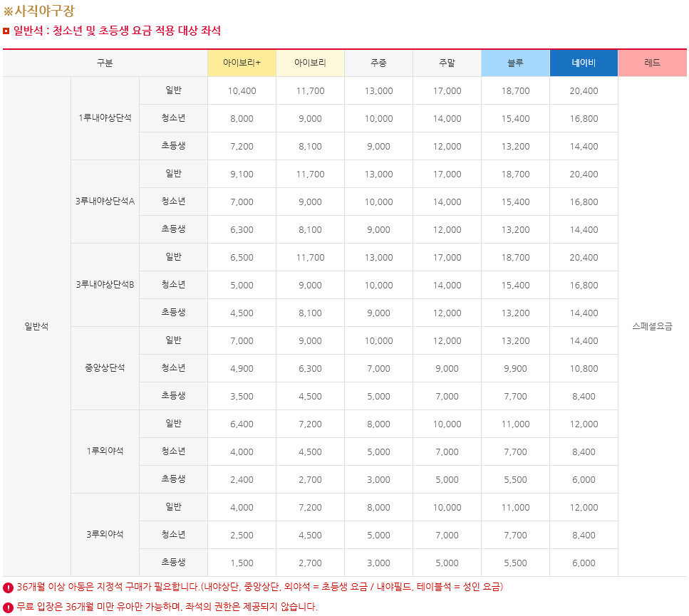Click the 1,500 price for 3루외야석 초등생
This screenshot has width=689, height=616.
click(x=242, y=563)
